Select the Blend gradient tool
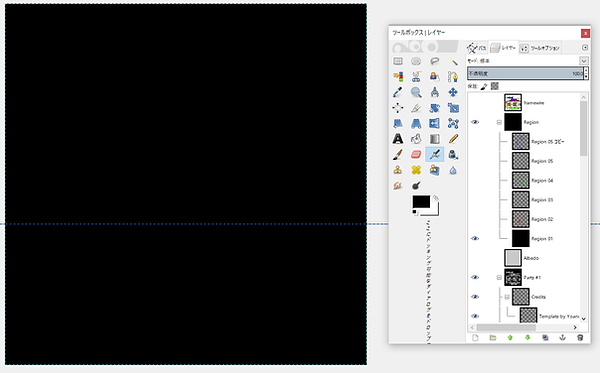600x373 pixels. pyautogui.click(x=434, y=139)
